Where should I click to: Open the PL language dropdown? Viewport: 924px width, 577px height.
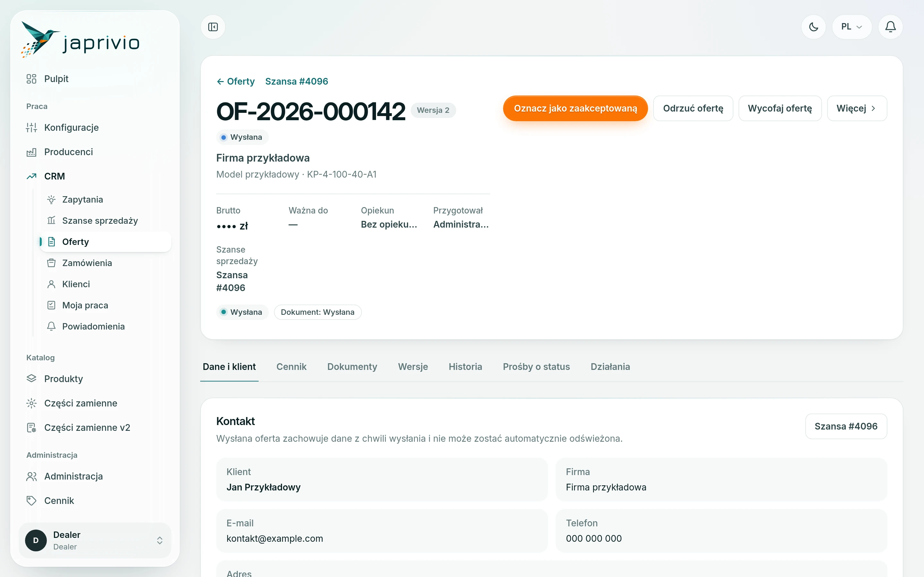coord(852,27)
